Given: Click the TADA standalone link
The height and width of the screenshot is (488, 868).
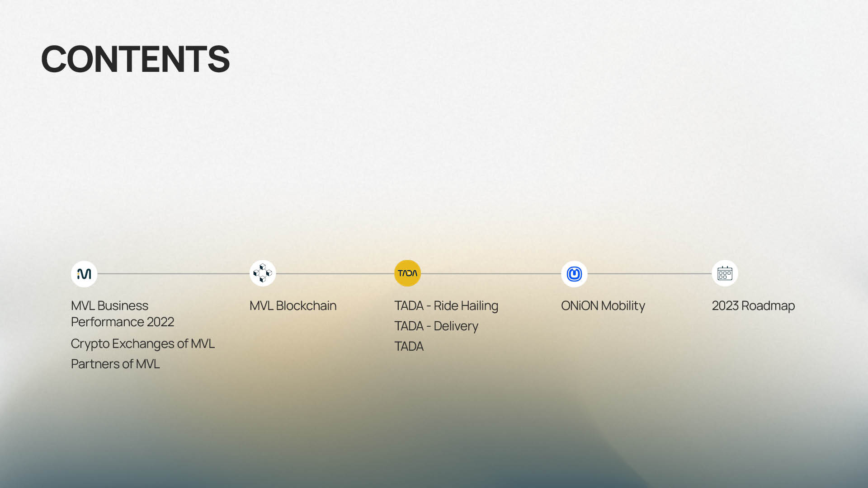Looking at the screenshot, I should (x=409, y=346).
